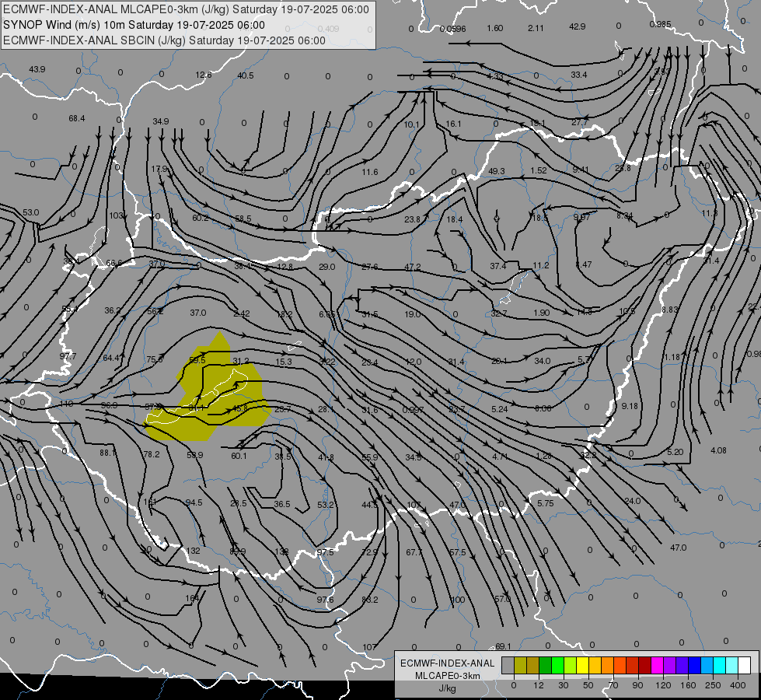Click the 'SBCIN (J/kg)' title line

pyautogui.click(x=165, y=40)
